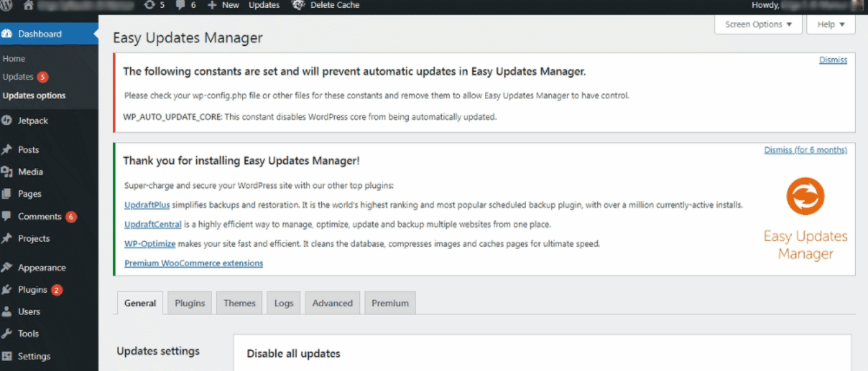This screenshot has height=371, width=868.
Task: Open the circular updates icon showing 5
Action: pos(154,5)
